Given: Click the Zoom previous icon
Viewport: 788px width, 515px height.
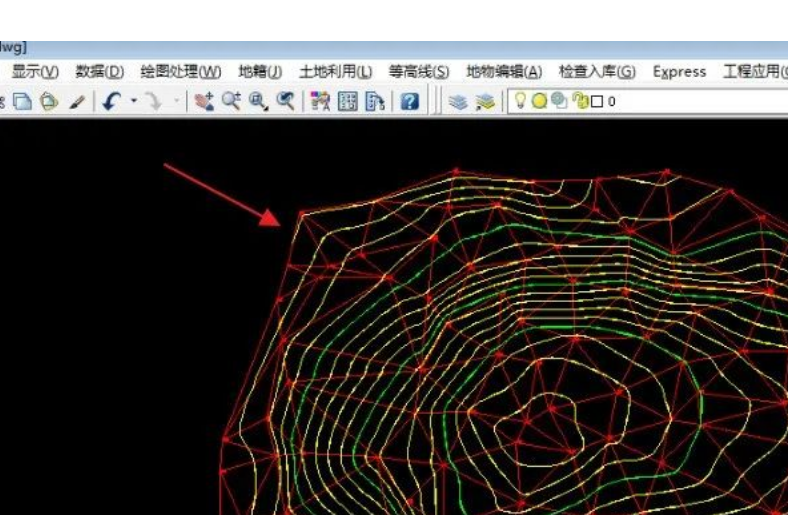Looking at the screenshot, I should pyautogui.click(x=286, y=101).
